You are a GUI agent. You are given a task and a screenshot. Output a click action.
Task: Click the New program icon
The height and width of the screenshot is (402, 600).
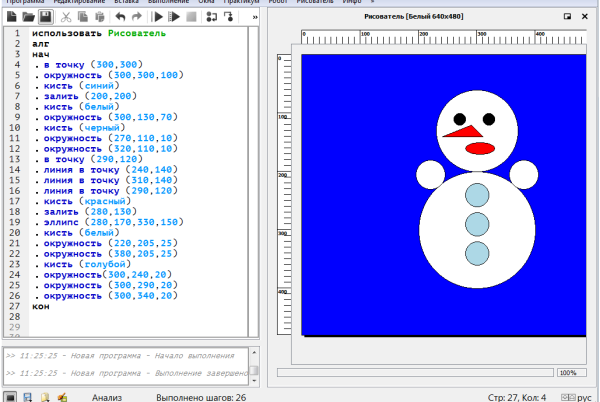pyautogui.click(x=11, y=17)
